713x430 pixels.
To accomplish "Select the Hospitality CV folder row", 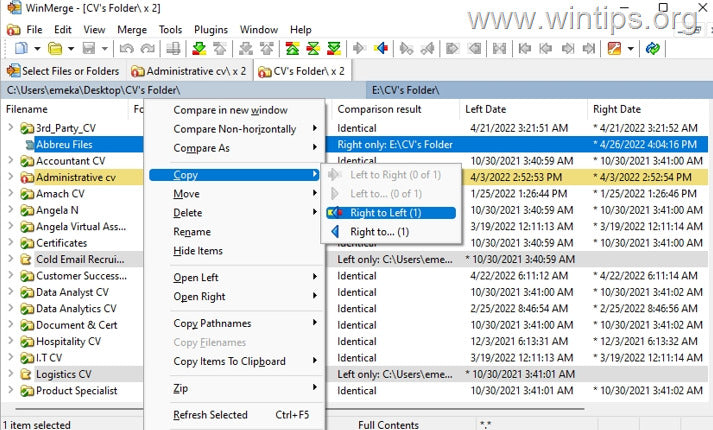I will 68,341.
